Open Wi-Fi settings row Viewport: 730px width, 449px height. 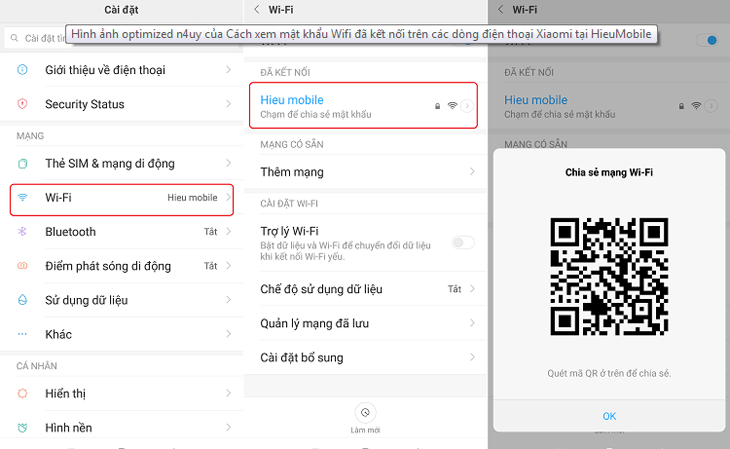click(122, 199)
